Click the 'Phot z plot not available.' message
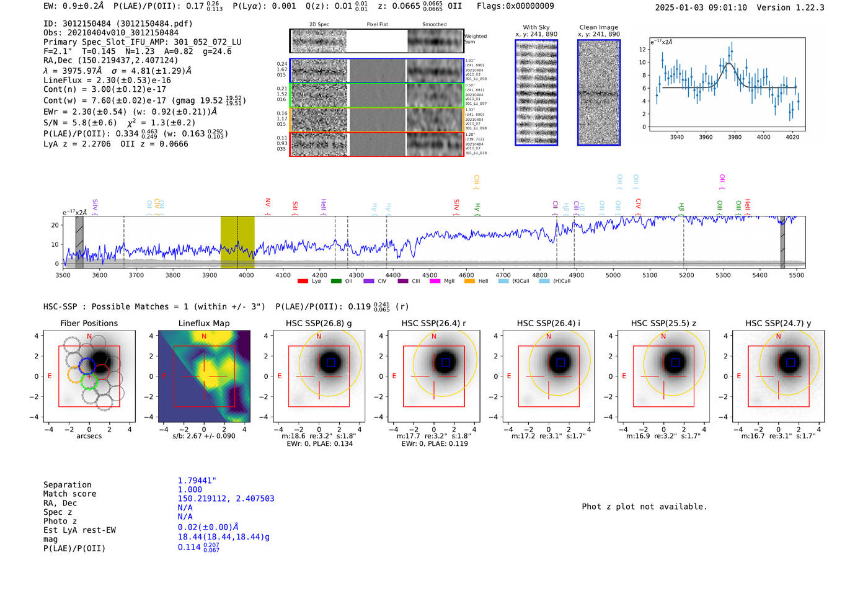Image resolution: width=868 pixels, height=591 pixels. tap(644, 507)
